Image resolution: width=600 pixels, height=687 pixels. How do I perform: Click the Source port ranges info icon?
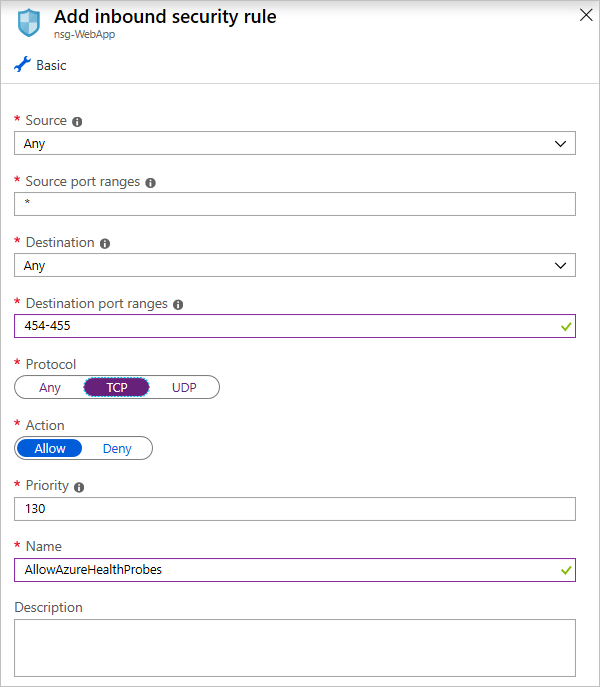(150, 183)
